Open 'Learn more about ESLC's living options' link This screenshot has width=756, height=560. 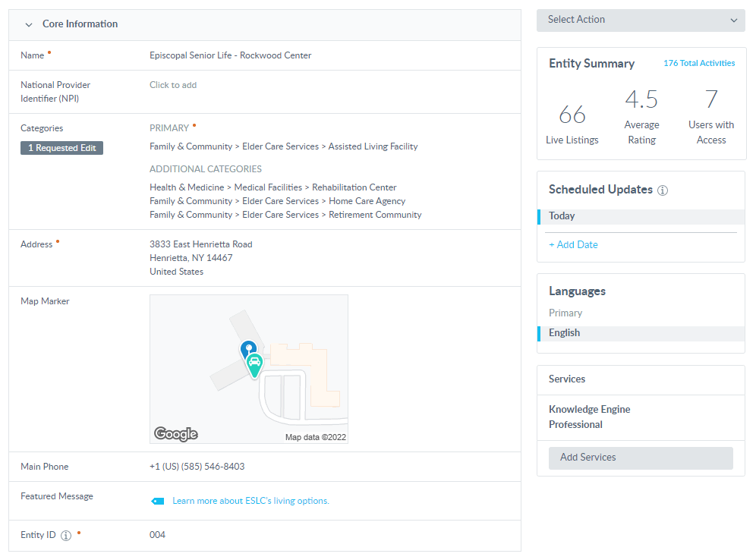(x=250, y=501)
